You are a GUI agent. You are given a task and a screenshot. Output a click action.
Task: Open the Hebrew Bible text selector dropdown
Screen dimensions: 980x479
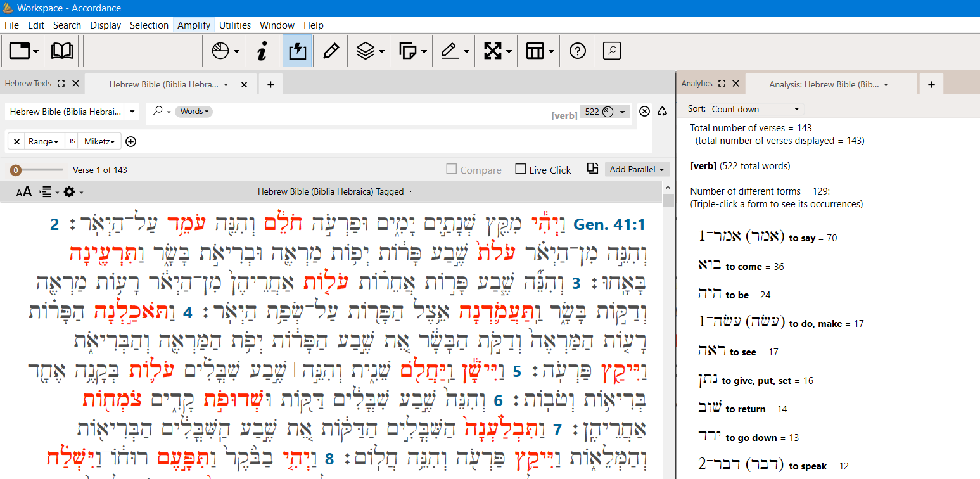point(72,112)
